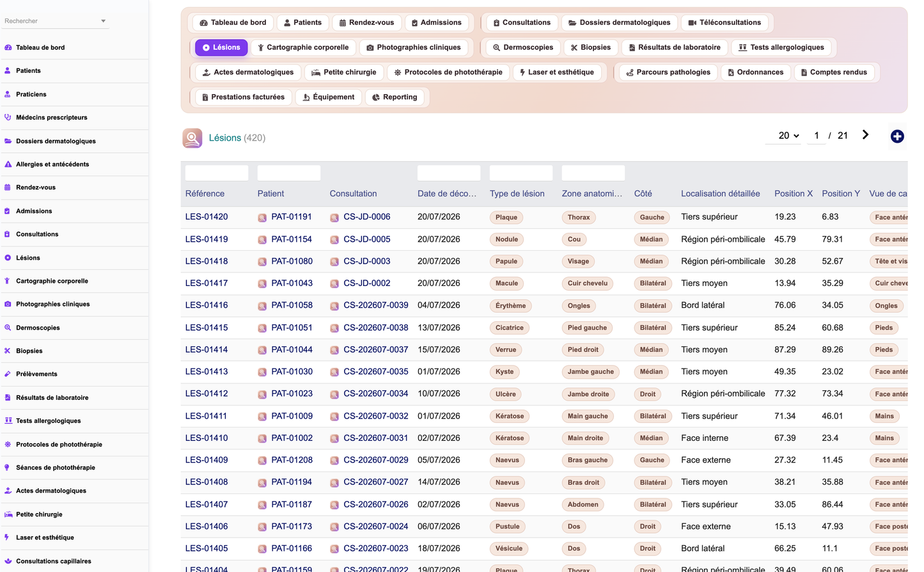Image resolution: width=924 pixels, height=572 pixels.
Task: Switch to the Téléconsultations tab
Action: (724, 22)
